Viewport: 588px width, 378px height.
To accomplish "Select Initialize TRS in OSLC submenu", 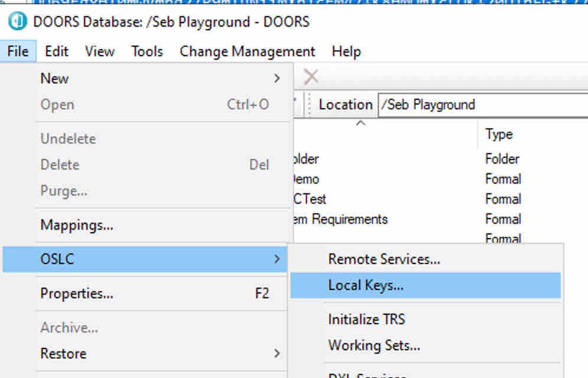I will (x=426, y=320).
